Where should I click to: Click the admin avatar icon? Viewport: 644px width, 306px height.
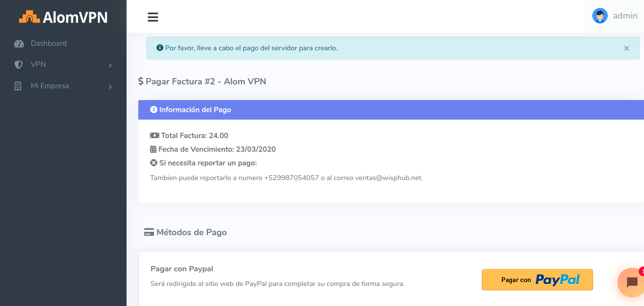click(x=600, y=16)
